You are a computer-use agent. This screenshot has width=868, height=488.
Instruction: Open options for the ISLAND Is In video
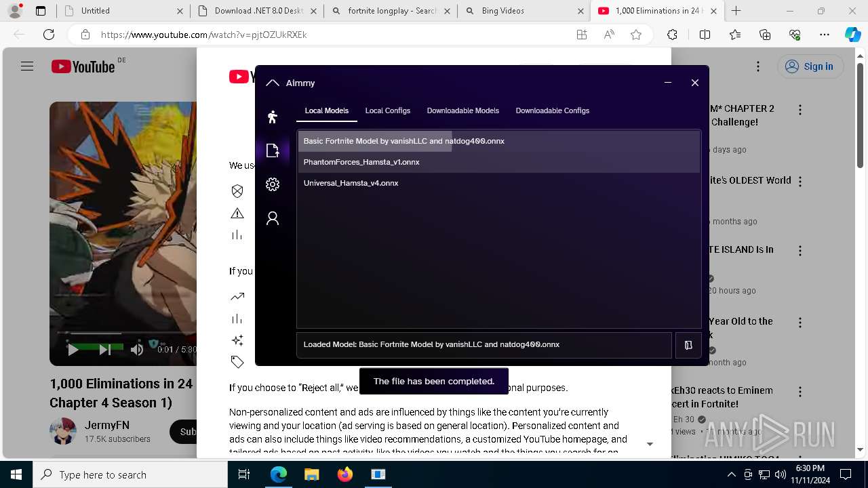tap(800, 251)
